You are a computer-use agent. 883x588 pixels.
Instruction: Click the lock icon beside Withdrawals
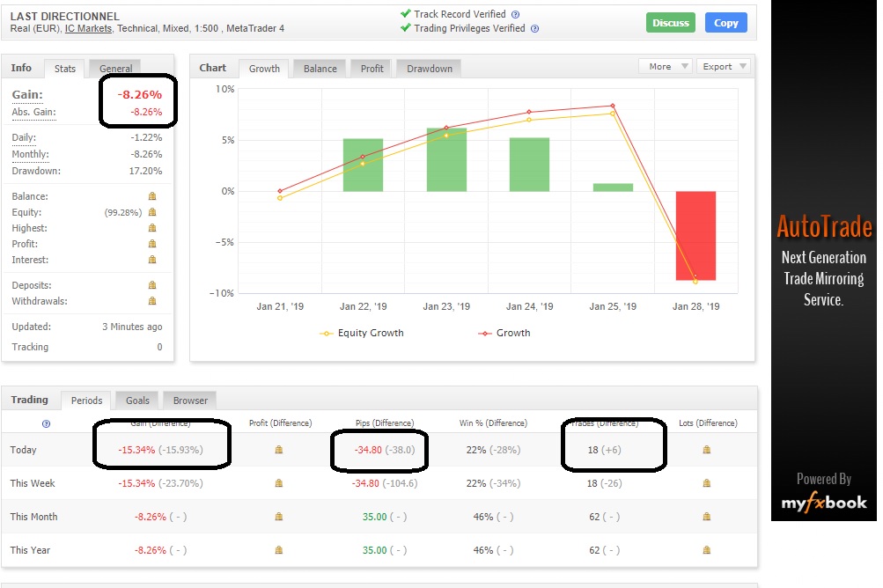(x=152, y=301)
